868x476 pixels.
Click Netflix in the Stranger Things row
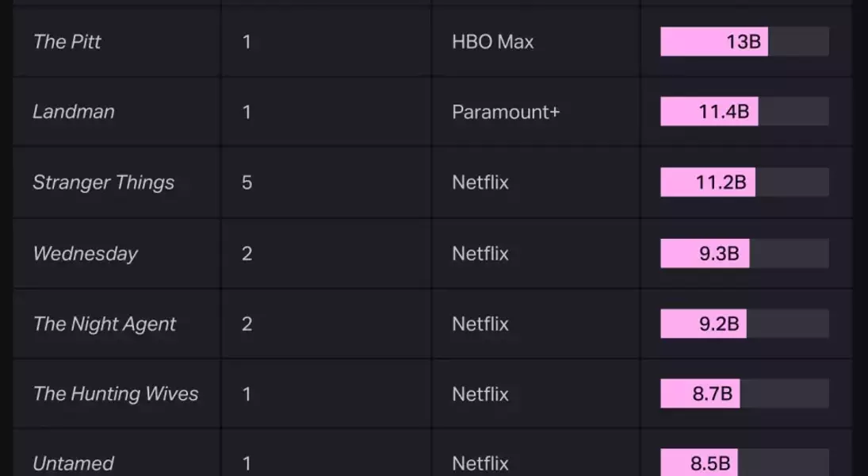(480, 182)
